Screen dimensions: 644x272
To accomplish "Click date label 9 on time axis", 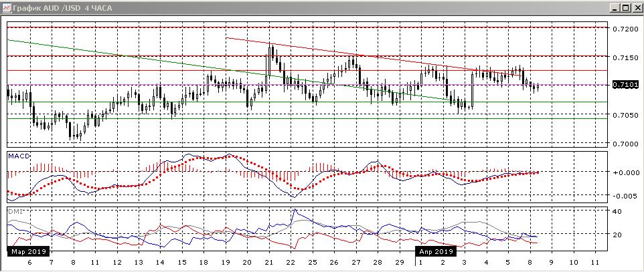I will click(x=552, y=262).
